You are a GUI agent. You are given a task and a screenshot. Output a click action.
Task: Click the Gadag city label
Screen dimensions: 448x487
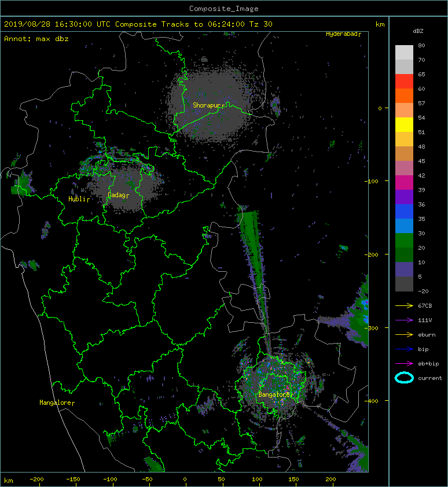click(116, 195)
